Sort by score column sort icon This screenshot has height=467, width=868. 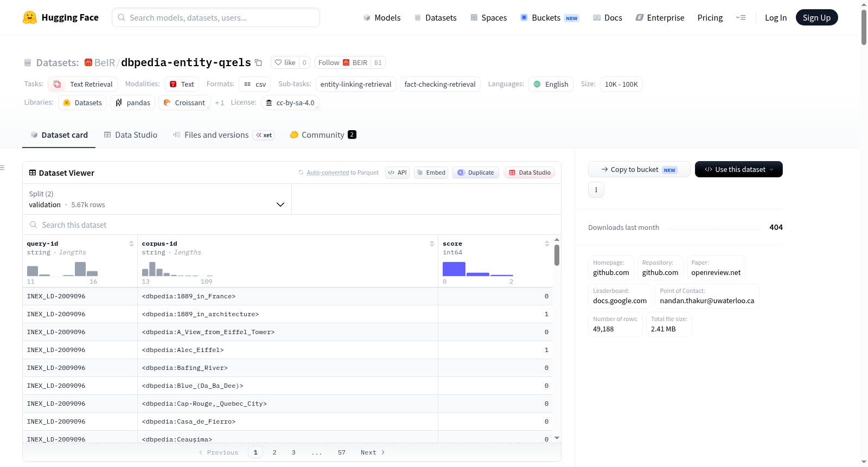click(547, 244)
